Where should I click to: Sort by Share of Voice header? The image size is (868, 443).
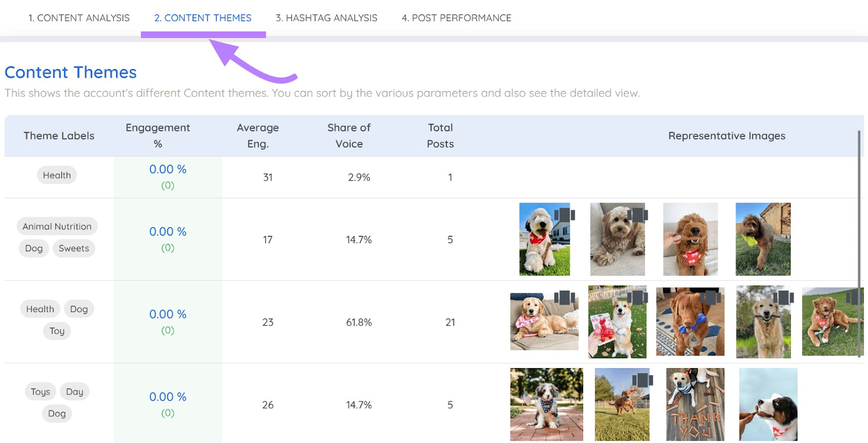349,136
